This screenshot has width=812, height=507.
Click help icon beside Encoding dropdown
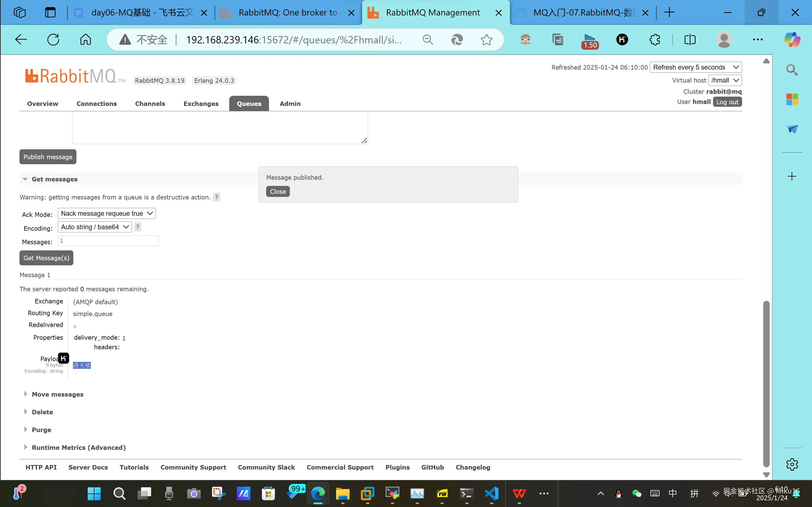(138, 227)
